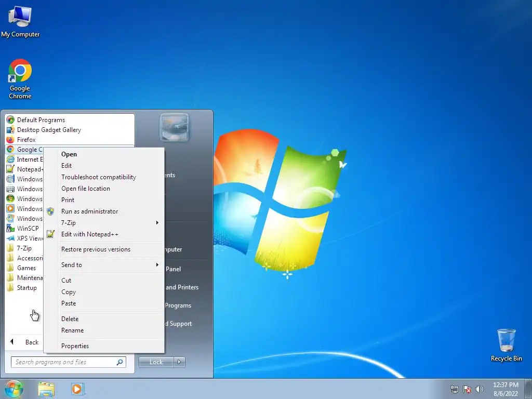This screenshot has width=532, height=399.
Task: Click the Desktop Gadget Gallery label
Action: pos(49,129)
